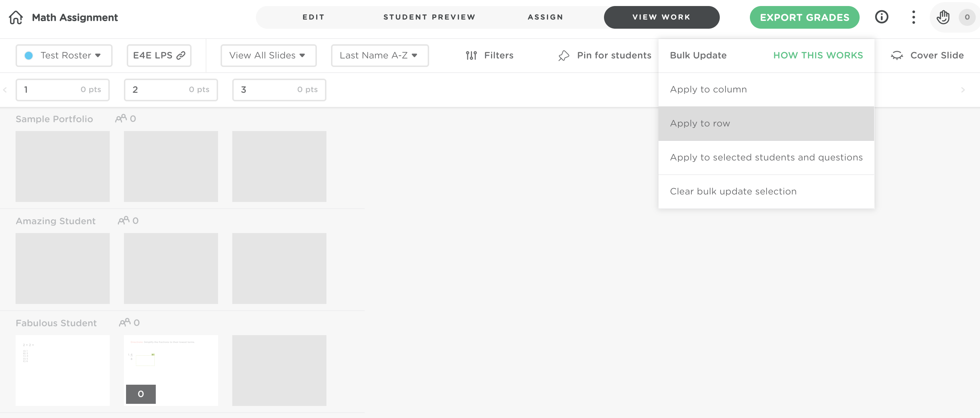Click the Pin for students pushpin icon
This screenshot has height=418, width=980.
(x=563, y=56)
